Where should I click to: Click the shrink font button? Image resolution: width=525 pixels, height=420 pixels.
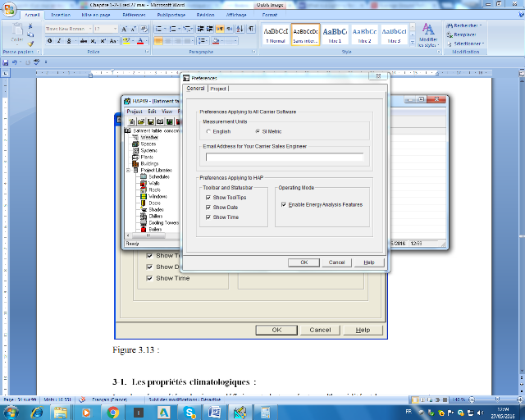click(x=134, y=29)
